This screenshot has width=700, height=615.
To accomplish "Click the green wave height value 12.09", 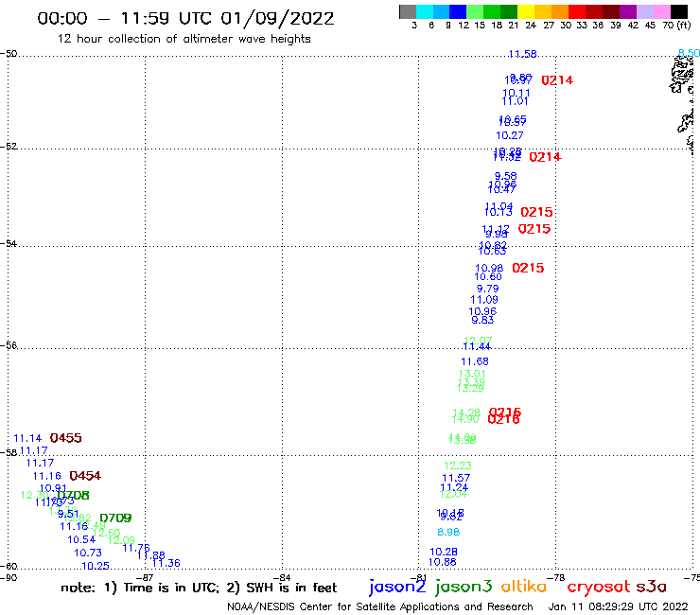I will click(x=121, y=541).
